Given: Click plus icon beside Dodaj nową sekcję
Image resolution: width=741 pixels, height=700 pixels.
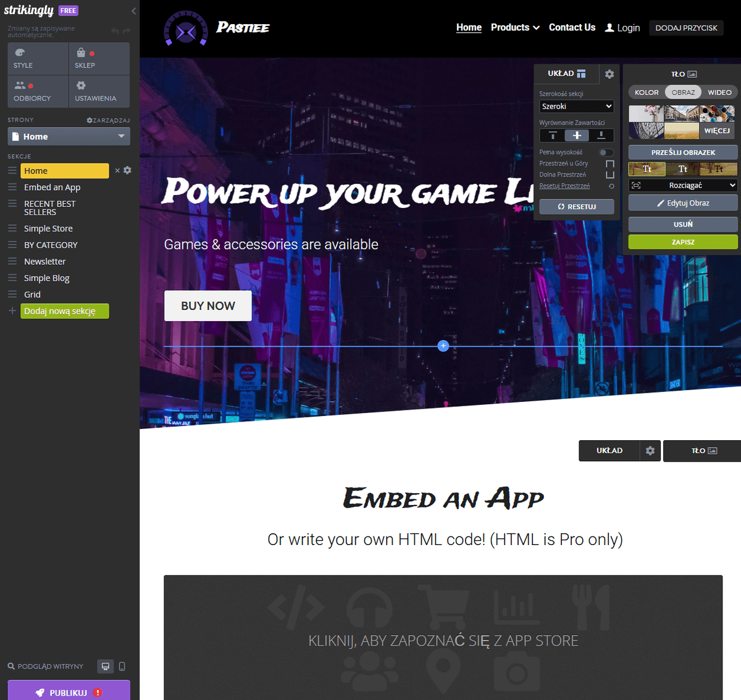Looking at the screenshot, I should click(12, 310).
